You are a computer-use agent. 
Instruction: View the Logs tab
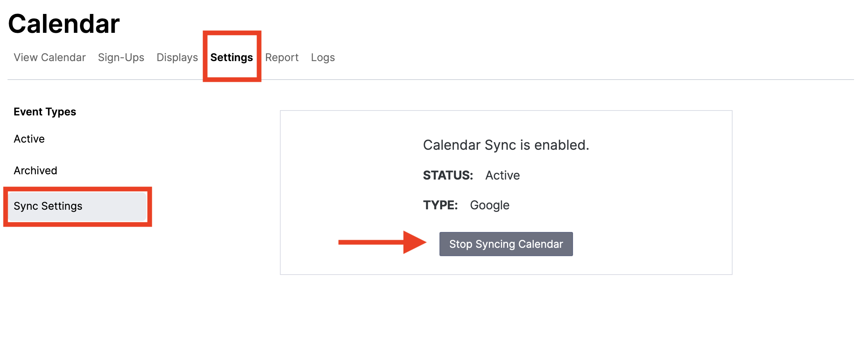click(x=323, y=57)
